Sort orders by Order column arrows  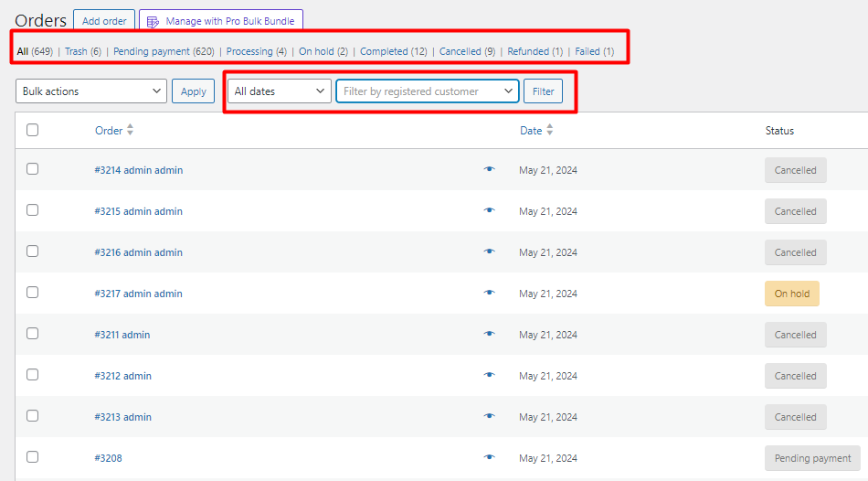pos(130,131)
